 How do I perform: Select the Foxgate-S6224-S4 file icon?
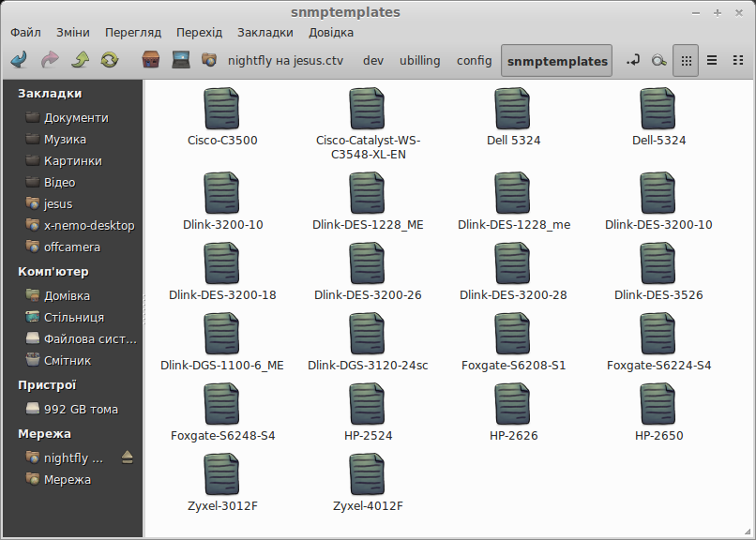[x=658, y=334]
